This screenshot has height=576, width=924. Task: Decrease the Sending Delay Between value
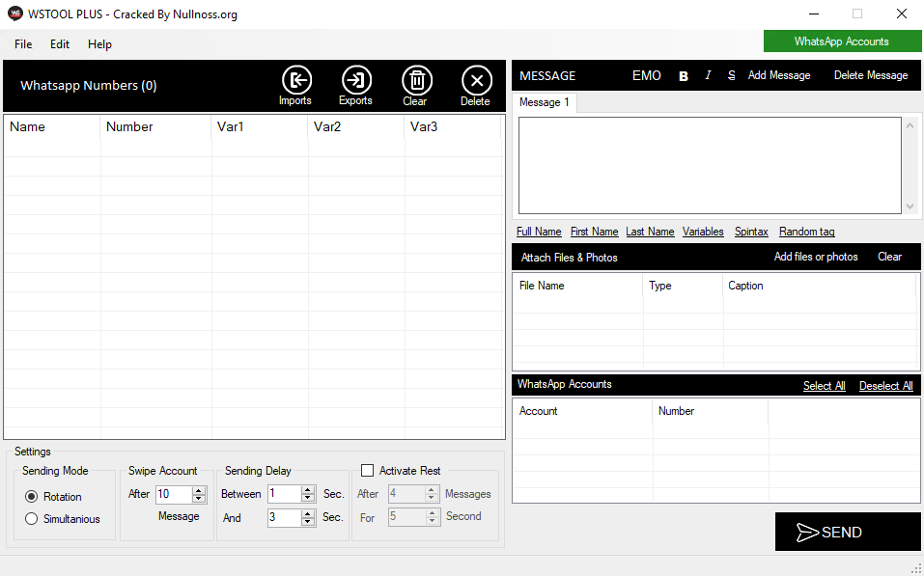(308, 498)
